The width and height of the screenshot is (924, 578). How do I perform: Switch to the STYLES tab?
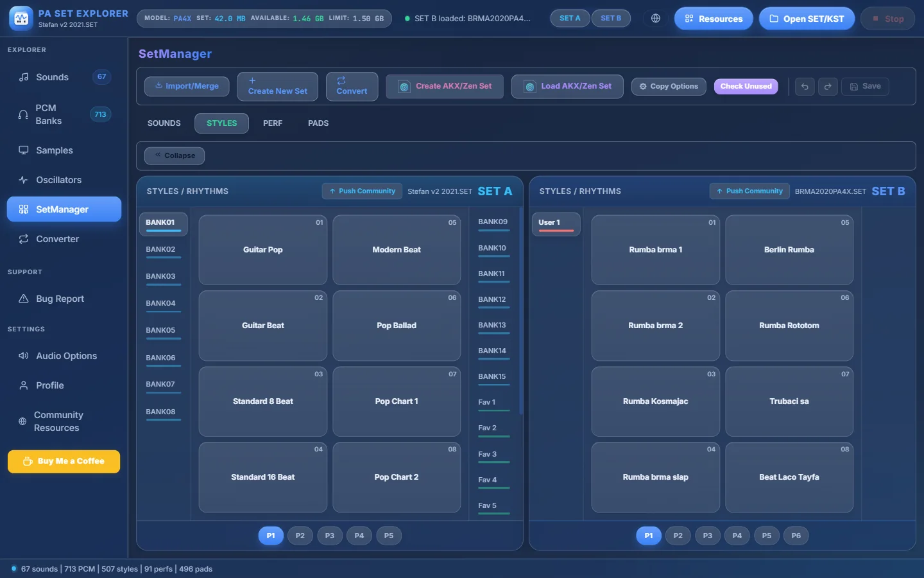[x=221, y=123]
